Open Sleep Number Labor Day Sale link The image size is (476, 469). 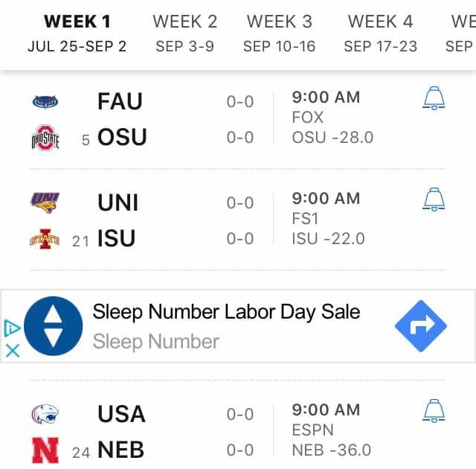coord(226,312)
